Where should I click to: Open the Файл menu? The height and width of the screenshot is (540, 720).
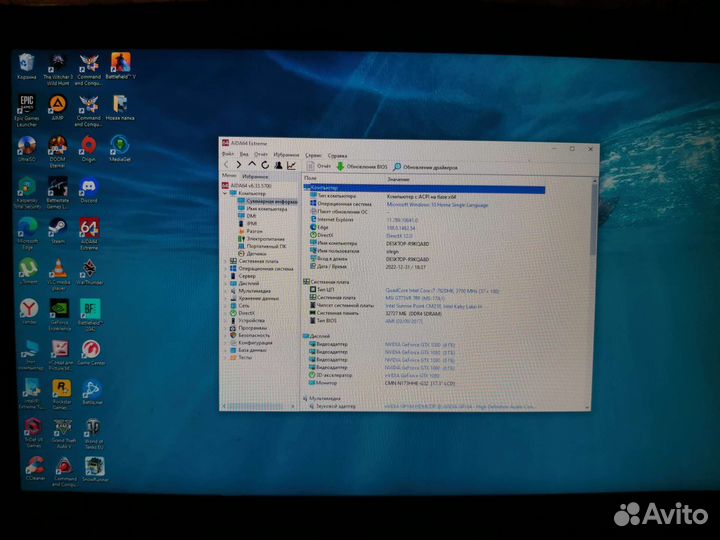coord(228,154)
